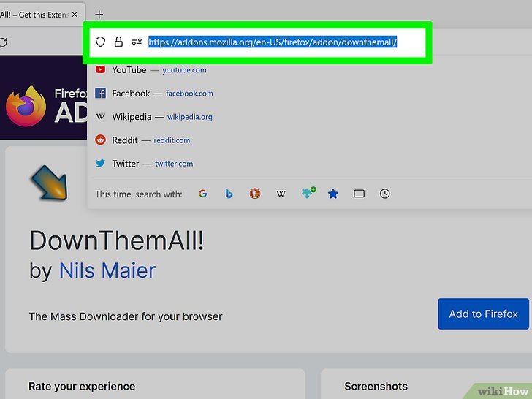
Task: Open a new tab with plus button
Action: (99, 15)
